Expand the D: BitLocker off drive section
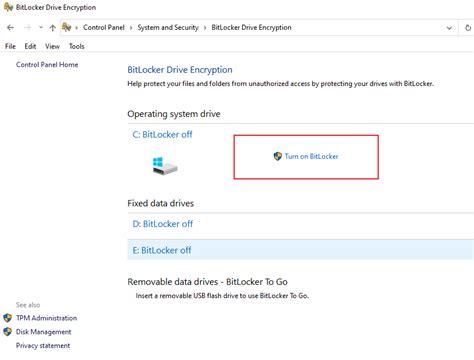This screenshot has height=360, width=474. pos(163,224)
